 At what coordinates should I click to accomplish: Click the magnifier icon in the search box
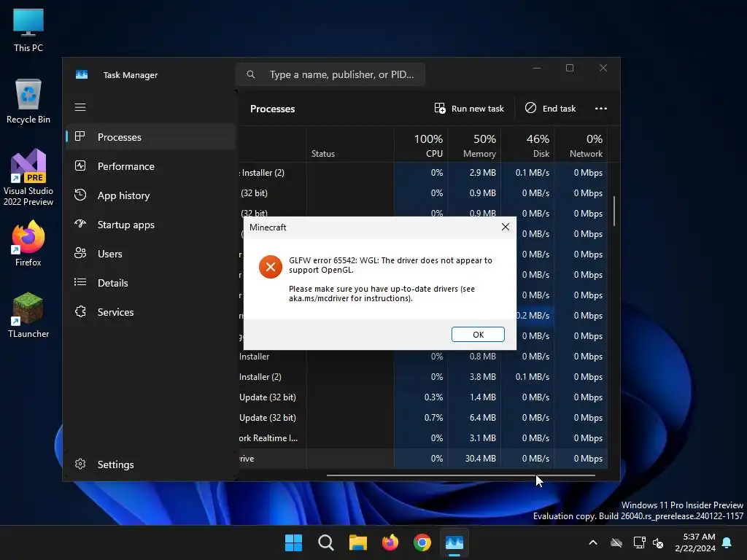251,75
